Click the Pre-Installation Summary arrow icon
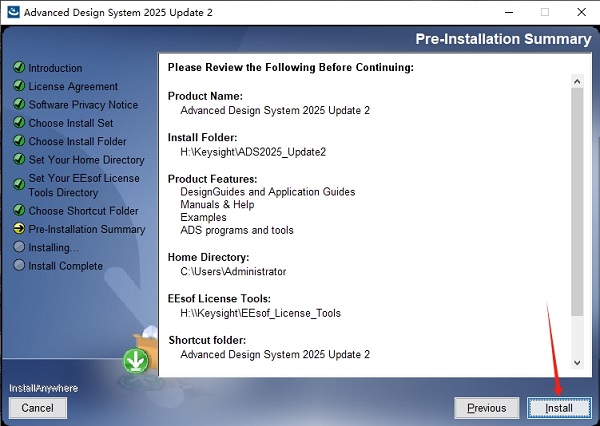Image resolution: width=600 pixels, height=426 pixels. coord(19,229)
